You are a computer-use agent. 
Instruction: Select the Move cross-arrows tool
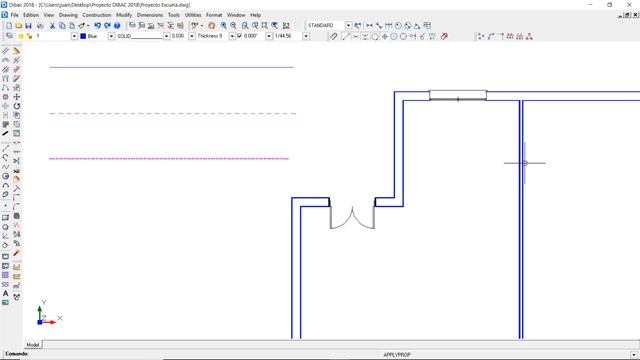(16, 97)
